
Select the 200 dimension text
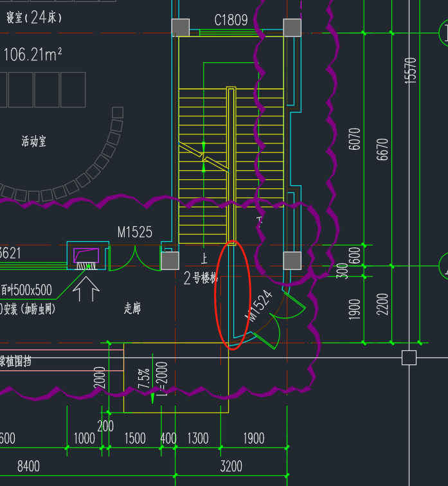(105, 426)
